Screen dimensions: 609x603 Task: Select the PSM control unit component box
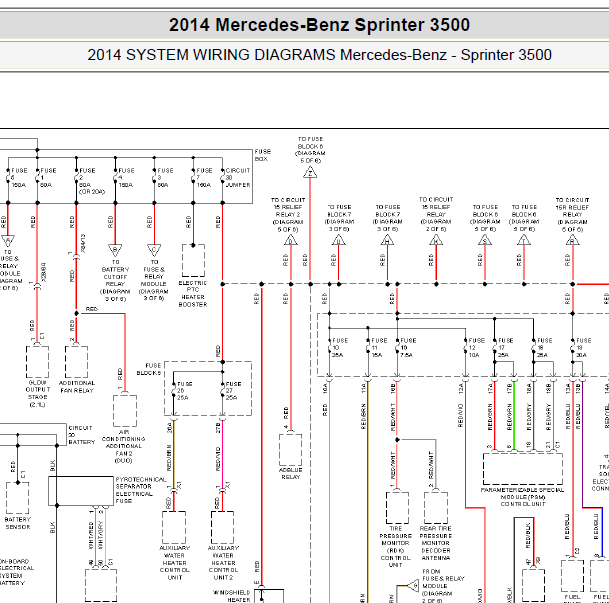click(x=523, y=469)
